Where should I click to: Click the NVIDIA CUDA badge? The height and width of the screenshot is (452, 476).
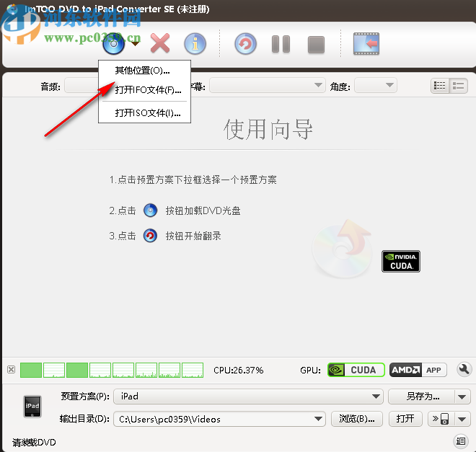(x=401, y=261)
